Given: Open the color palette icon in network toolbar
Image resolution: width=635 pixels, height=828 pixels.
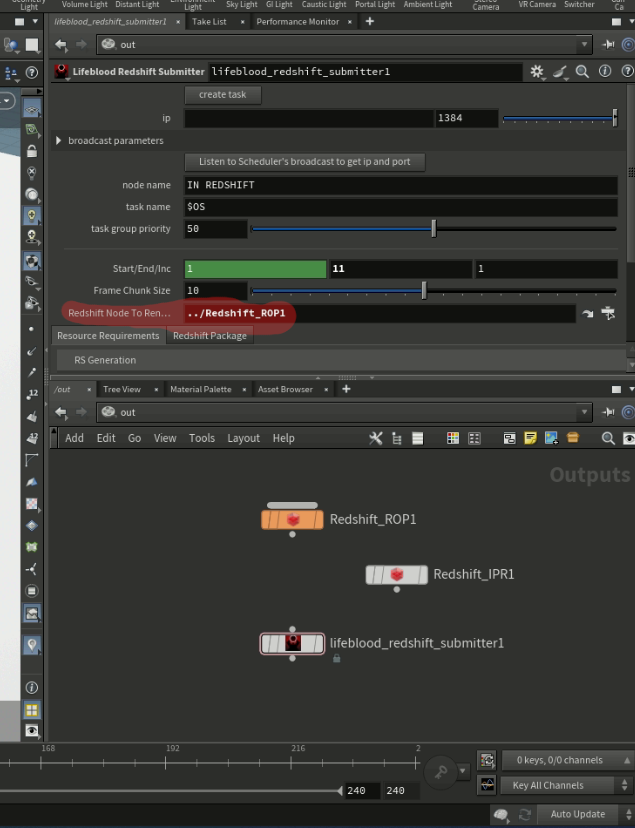Looking at the screenshot, I should point(453,438).
